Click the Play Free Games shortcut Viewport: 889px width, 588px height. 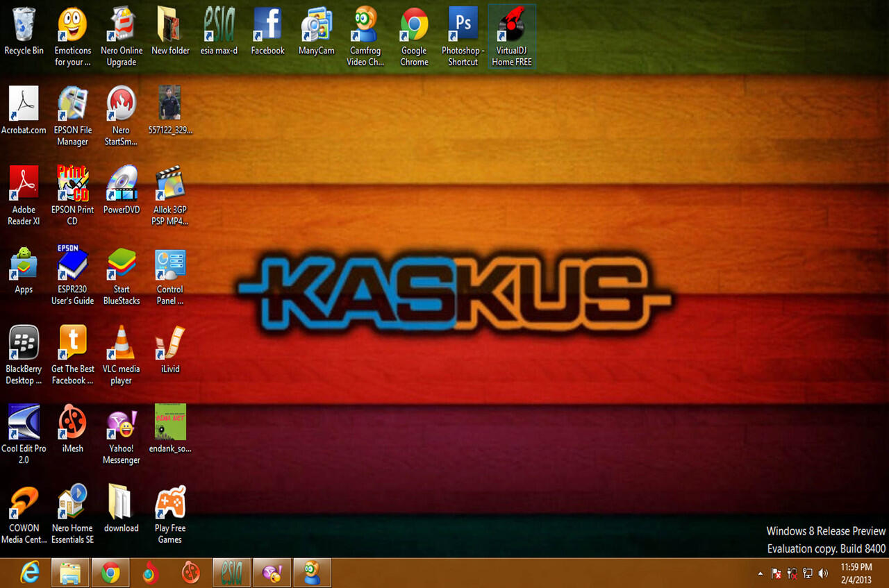pos(170,514)
